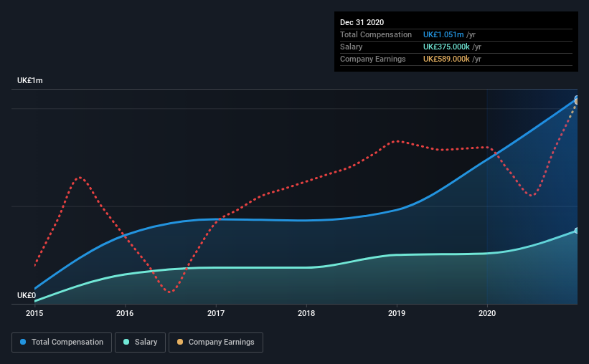
Task: Click the Salary end data point marker
Action: click(x=576, y=231)
